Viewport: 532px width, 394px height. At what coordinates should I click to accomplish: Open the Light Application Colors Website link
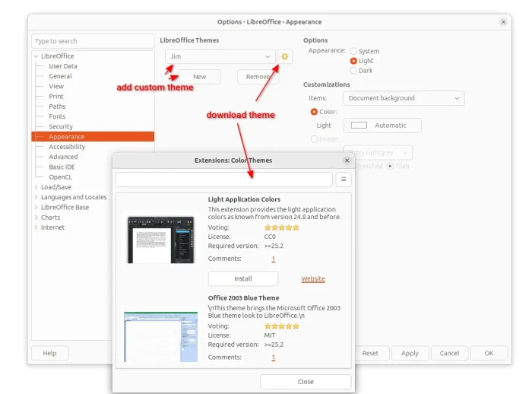click(x=313, y=279)
